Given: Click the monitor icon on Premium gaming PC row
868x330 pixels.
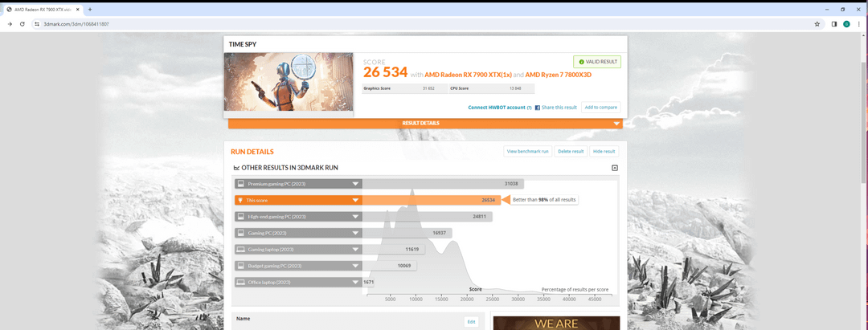Looking at the screenshot, I should pyautogui.click(x=240, y=184).
